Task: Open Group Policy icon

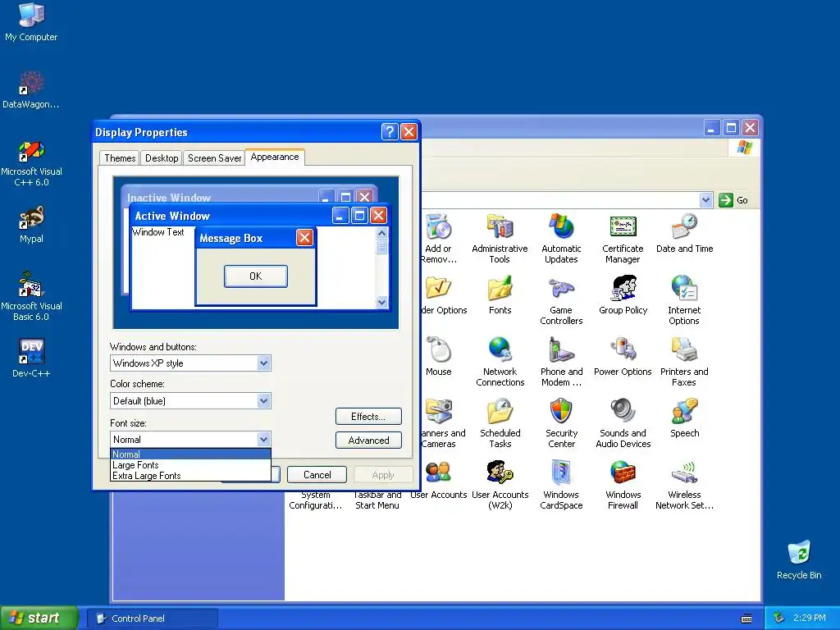Action: (623, 295)
